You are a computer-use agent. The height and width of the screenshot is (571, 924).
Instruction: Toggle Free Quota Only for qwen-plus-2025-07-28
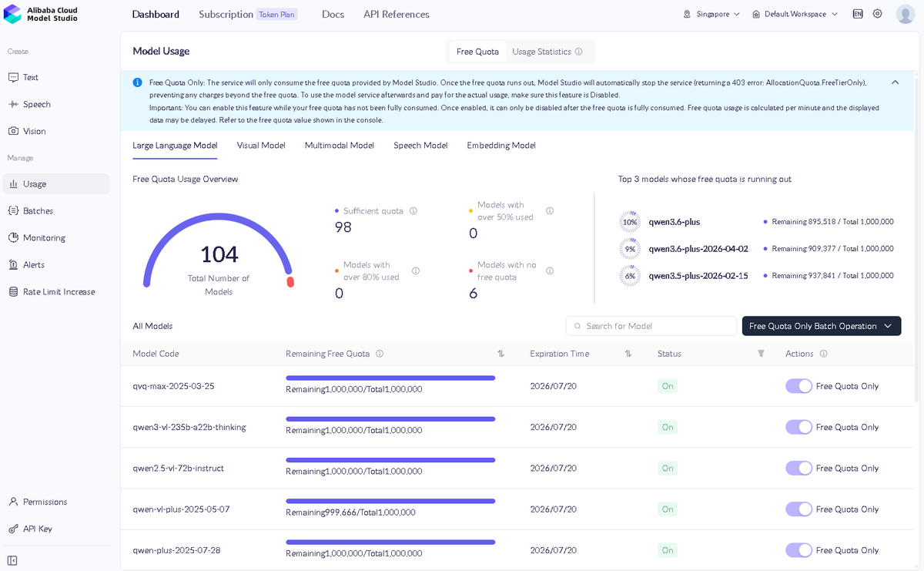pos(798,550)
